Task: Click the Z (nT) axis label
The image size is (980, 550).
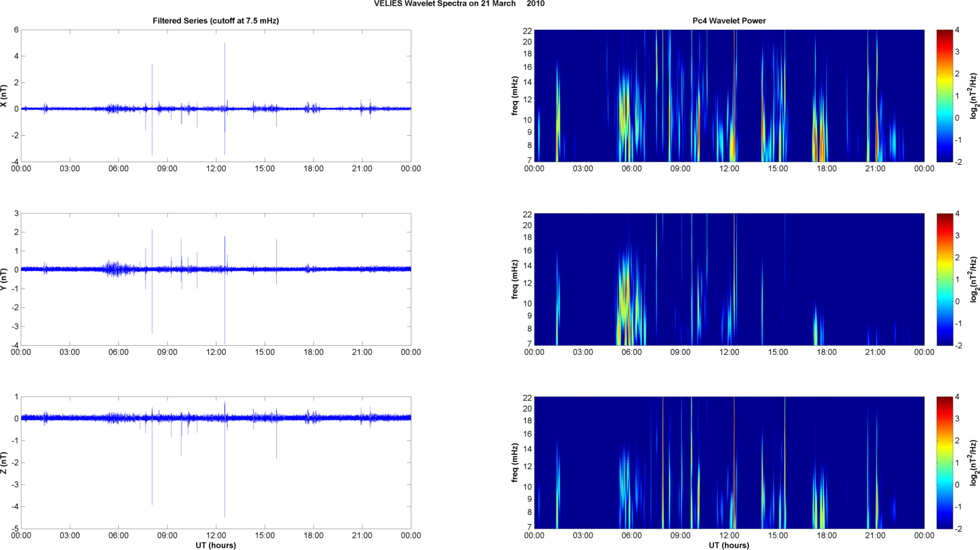Action: tap(4, 463)
